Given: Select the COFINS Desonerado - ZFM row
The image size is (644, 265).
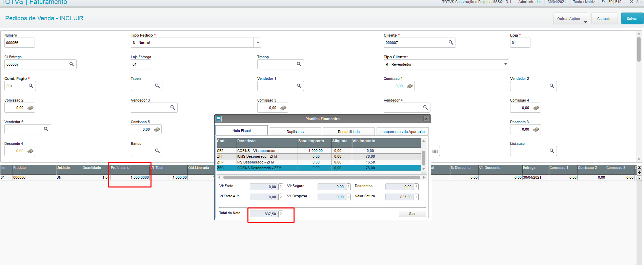Looking at the screenshot, I should pos(319,168).
